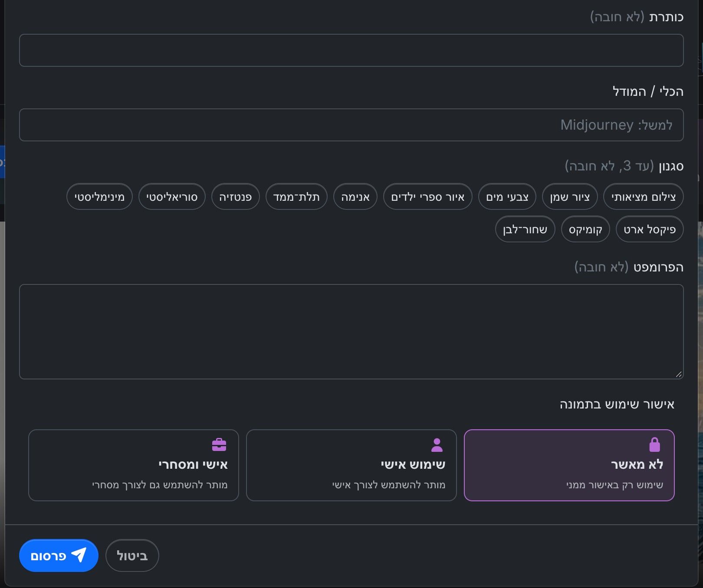The height and width of the screenshot is (588, 703).
Task: Click the paper plane icon on פרסום
Action: [79, 555]
